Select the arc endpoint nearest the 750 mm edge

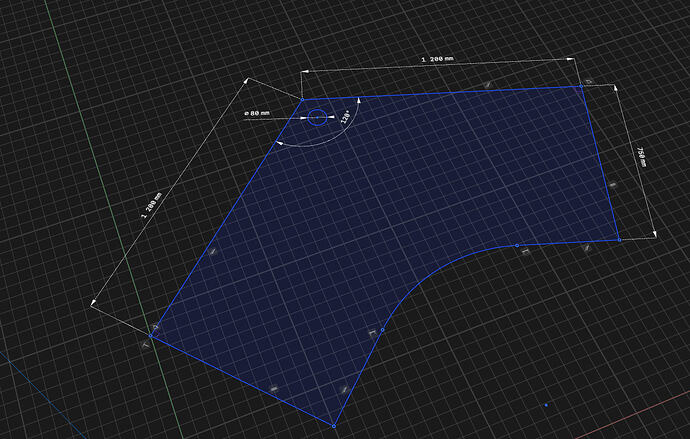coord(517,245)
